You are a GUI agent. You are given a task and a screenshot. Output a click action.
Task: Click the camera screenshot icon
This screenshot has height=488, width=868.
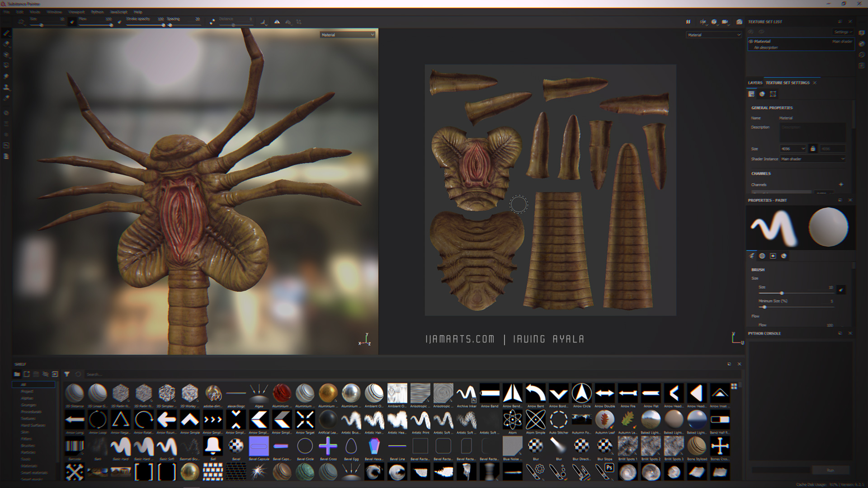(739, 22)
